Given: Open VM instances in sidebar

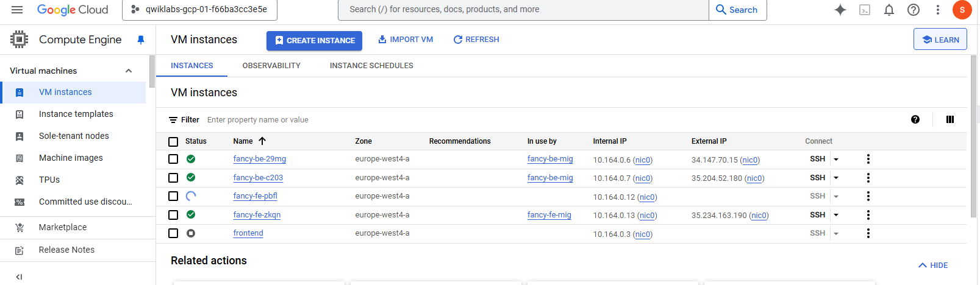Looking at the screenshot, I should point(73,92).
